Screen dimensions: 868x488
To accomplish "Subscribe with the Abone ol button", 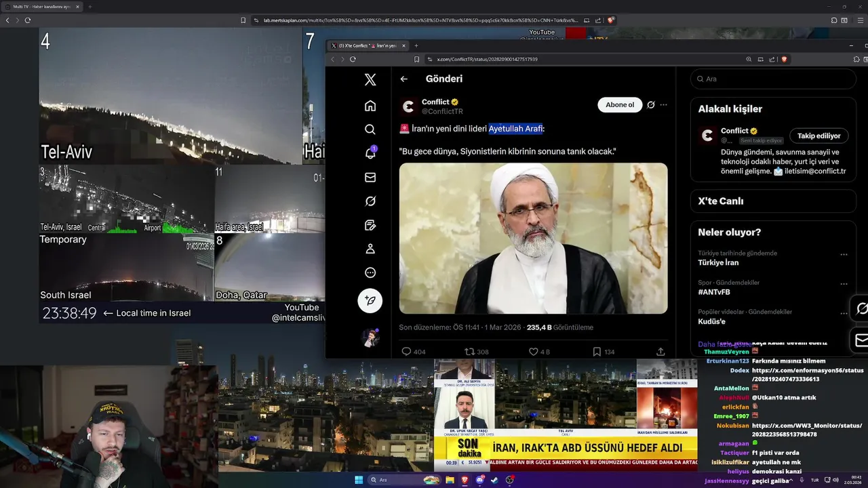I will (620, 105).
